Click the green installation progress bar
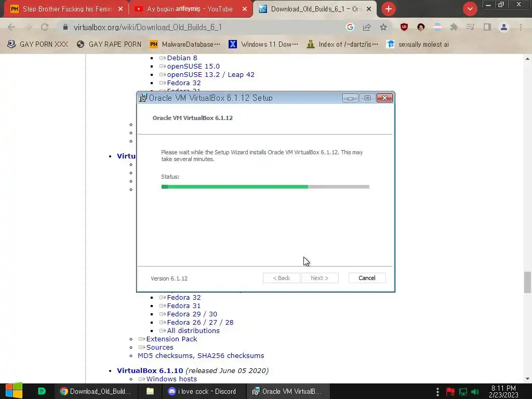The height and width of the screenshot is (399, 532). (x=265, y=187)
